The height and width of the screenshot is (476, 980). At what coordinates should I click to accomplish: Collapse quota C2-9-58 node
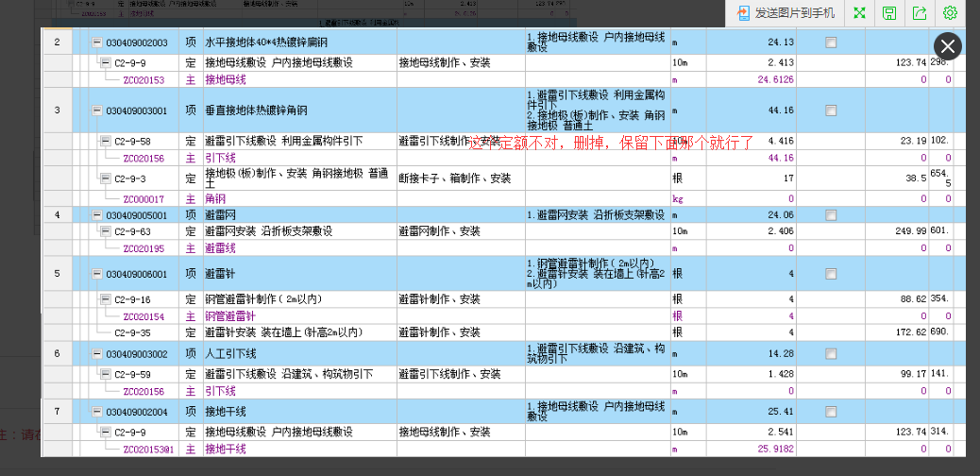pyautogui.click(x=106, y=142)
